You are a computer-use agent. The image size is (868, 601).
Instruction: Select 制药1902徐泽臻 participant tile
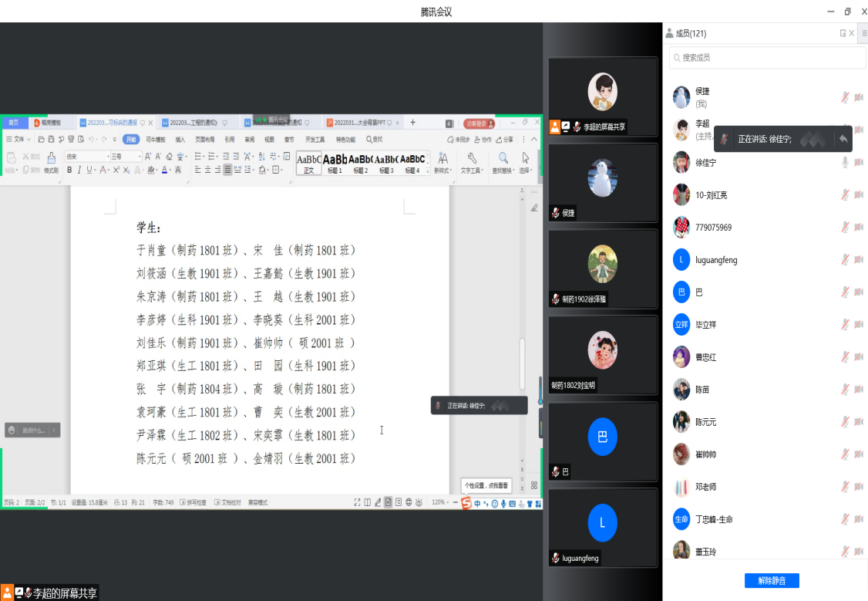pos(602,268)
